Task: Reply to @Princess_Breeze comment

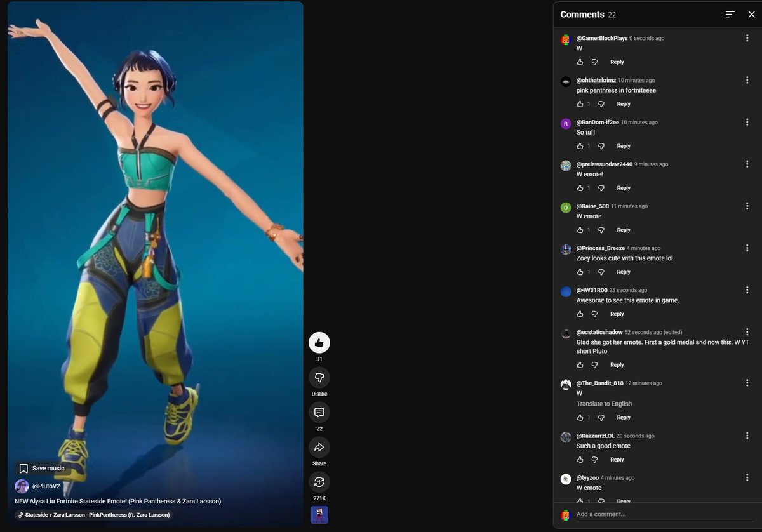Action: 624,272
